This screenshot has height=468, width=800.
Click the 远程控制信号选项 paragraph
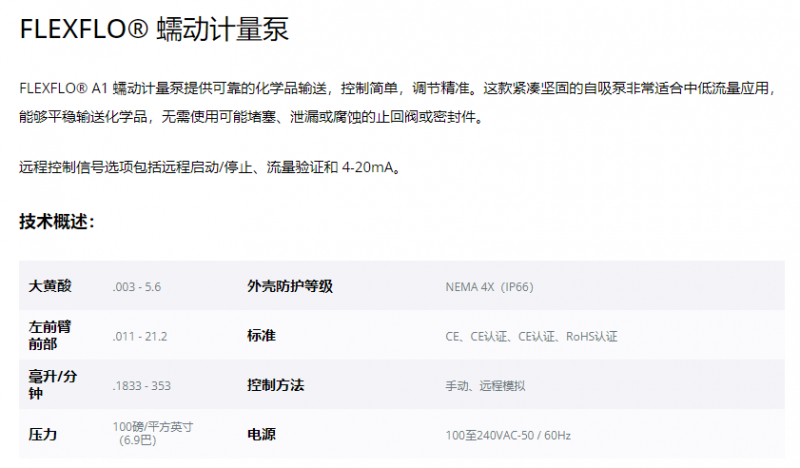click(x=210, y=166)
